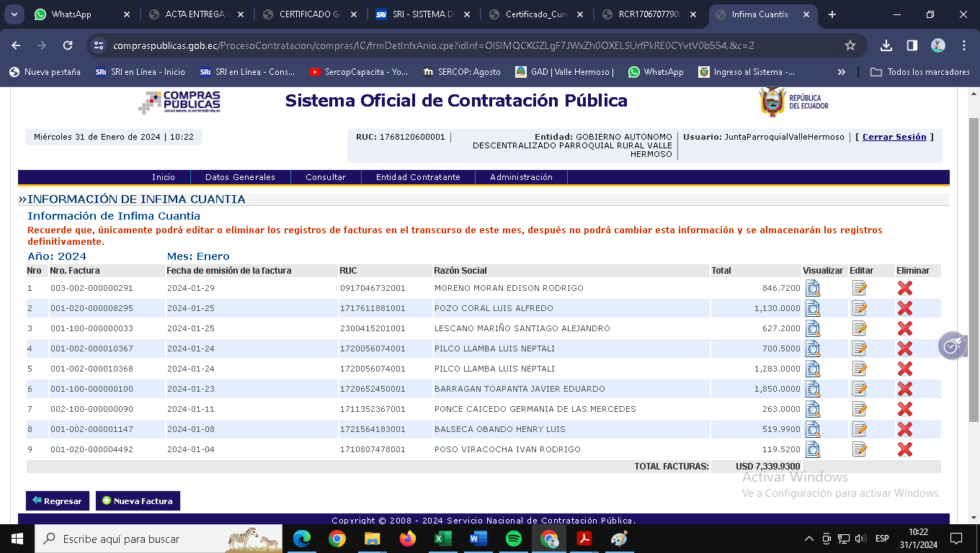
Task: Bookmark this page with star icon
Action: [x=850, y=45]
